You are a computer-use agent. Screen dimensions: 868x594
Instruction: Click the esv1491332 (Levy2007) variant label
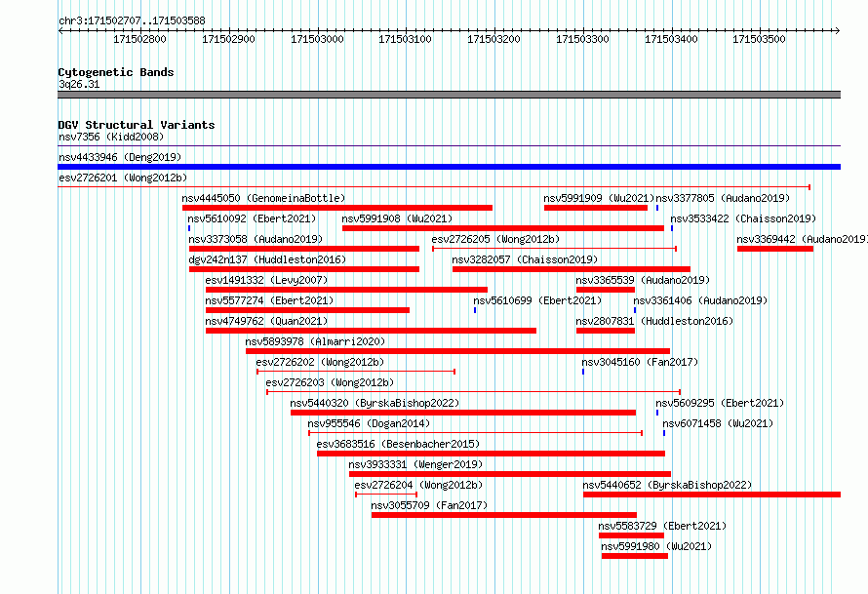point(266,280)
